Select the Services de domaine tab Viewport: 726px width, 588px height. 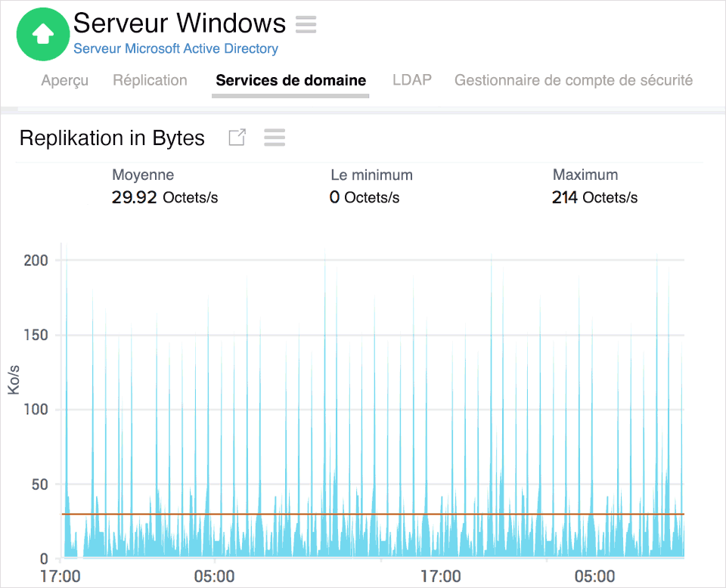(290, 79)
